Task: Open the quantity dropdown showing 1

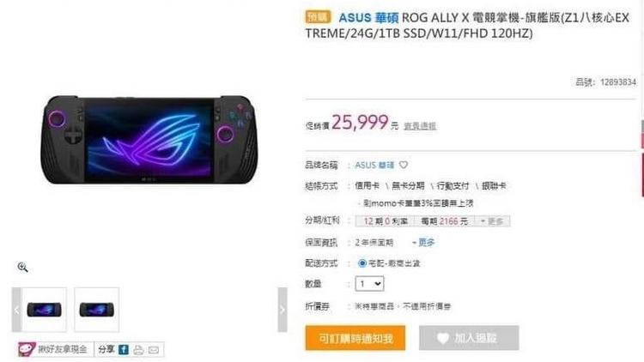Action: click(369, 284)
